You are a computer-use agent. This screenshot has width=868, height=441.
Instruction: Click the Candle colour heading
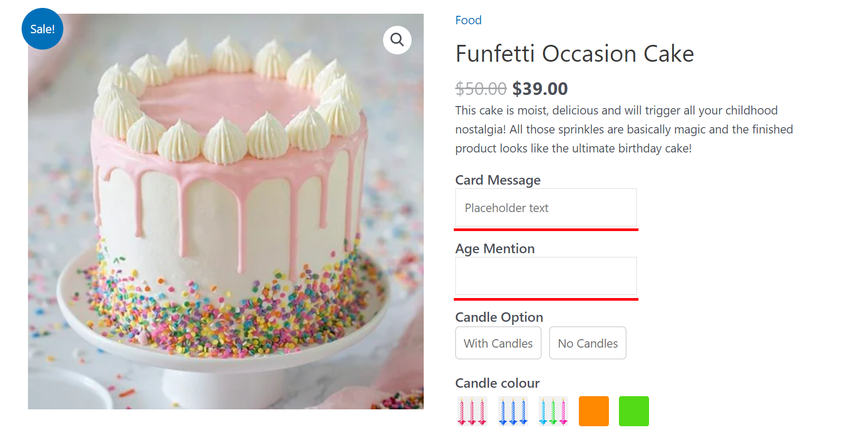pos(497,383)
